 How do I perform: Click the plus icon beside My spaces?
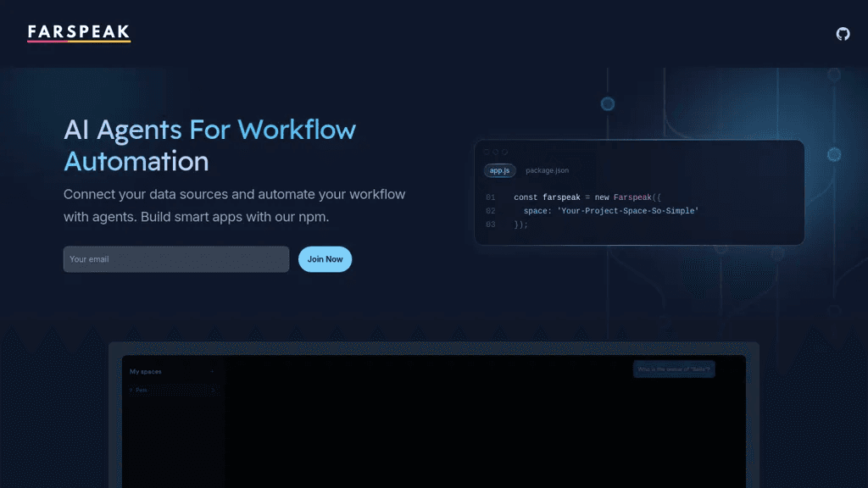click(213, 371)
